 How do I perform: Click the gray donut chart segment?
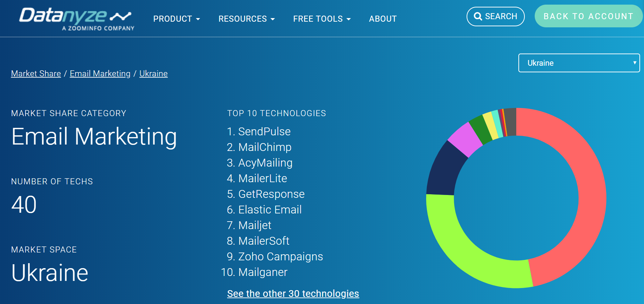click(x=511, y=122)
